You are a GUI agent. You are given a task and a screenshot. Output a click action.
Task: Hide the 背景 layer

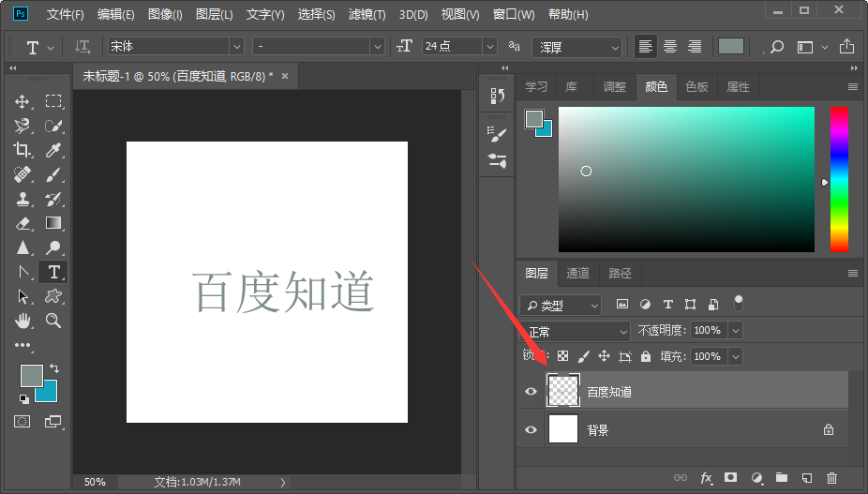click(531, 429)
